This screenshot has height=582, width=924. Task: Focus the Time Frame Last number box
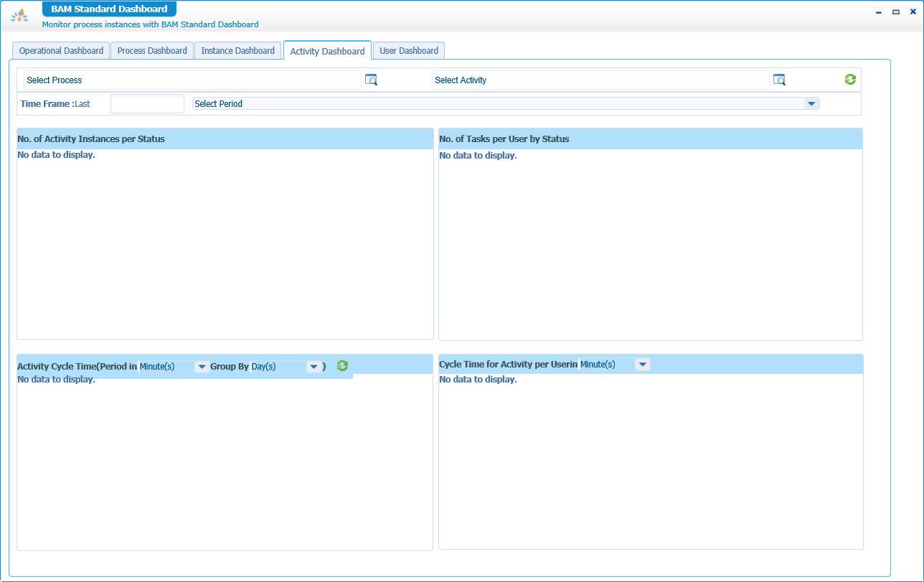(x=147, y=104)
